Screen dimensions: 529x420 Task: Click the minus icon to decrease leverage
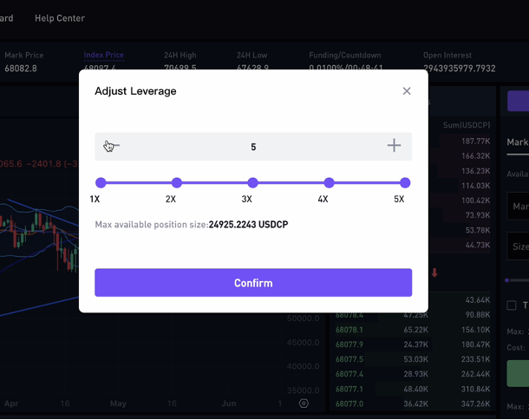[x=112, y=146]
